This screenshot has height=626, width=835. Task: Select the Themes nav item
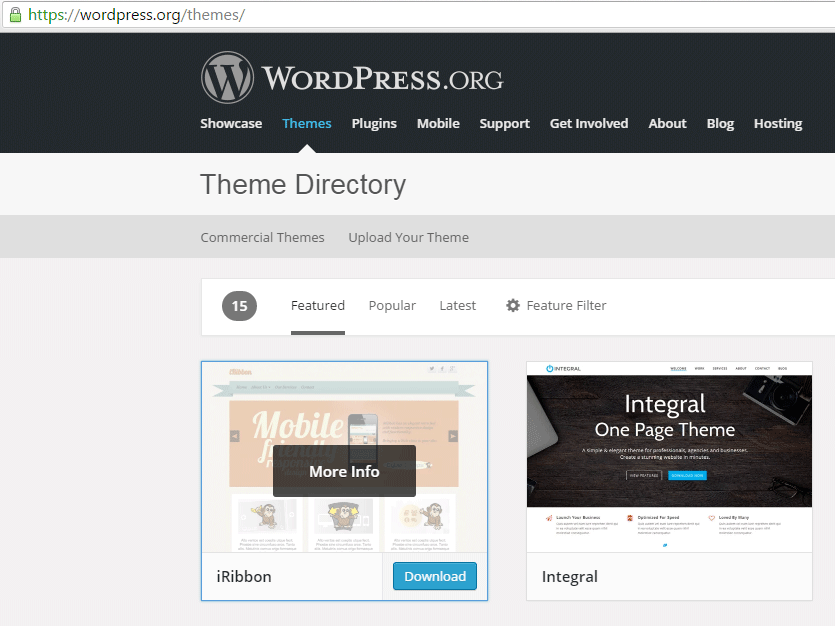tap(307, 123)
